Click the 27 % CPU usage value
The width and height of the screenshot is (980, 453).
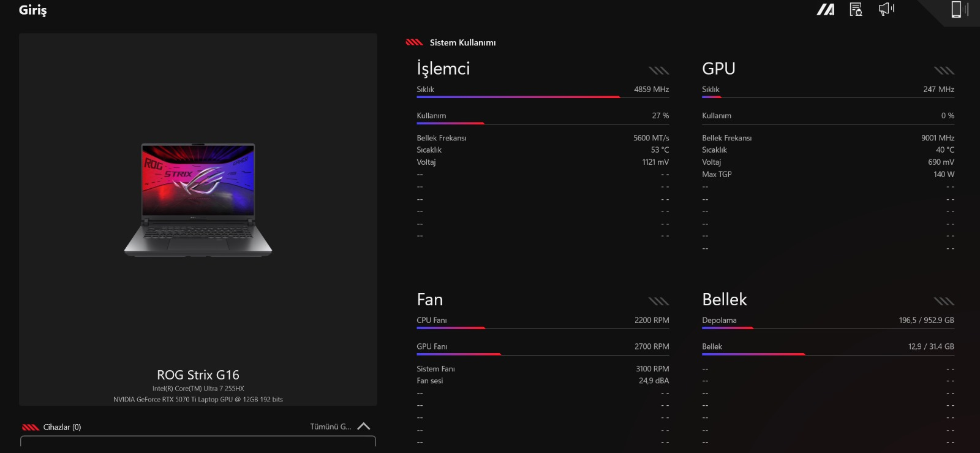pyautogui.click(x=660, y=115)
